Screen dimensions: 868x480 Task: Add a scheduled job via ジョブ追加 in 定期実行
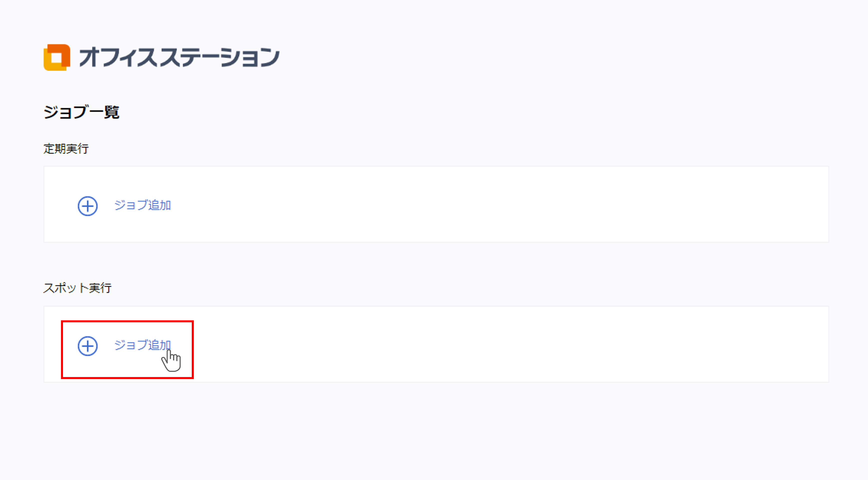142,205
